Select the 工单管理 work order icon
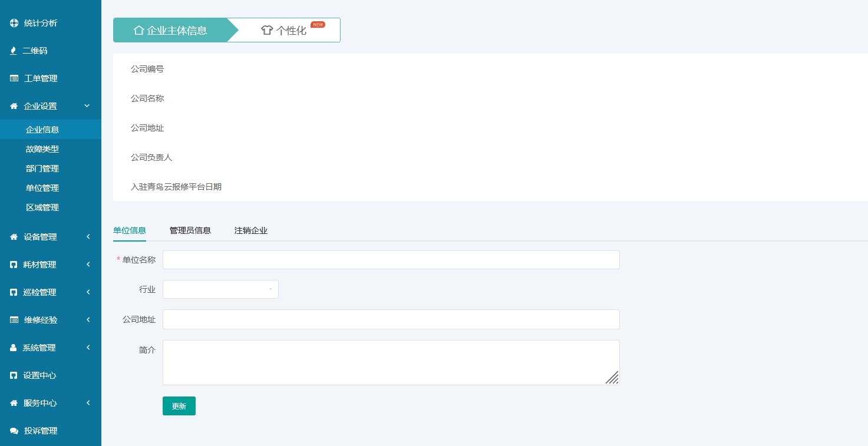The image size is (868, 446). pos(14,78)
